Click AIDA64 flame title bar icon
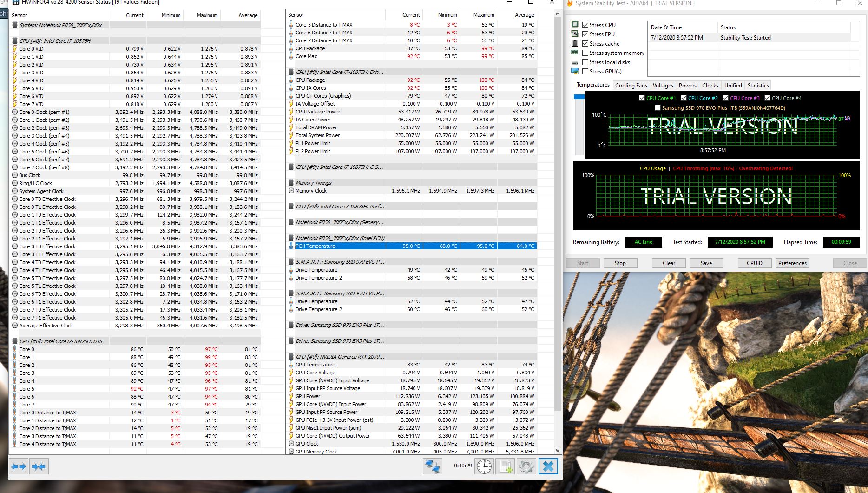This screenshot has width=868, height=493. pos(570,3)
